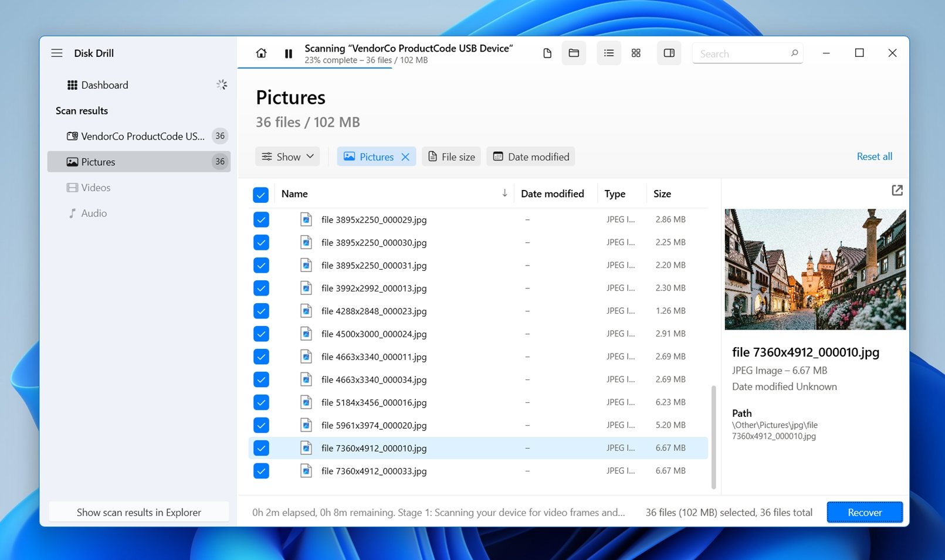
Task: Click the sort direction arrow
Action: 504,194
